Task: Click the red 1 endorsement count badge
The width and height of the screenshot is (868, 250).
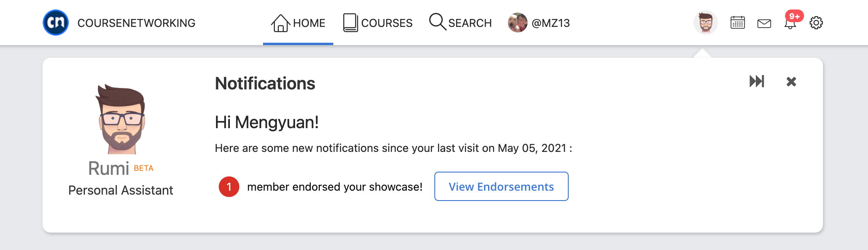Action: pyautogui.click(x=229, y=187)
